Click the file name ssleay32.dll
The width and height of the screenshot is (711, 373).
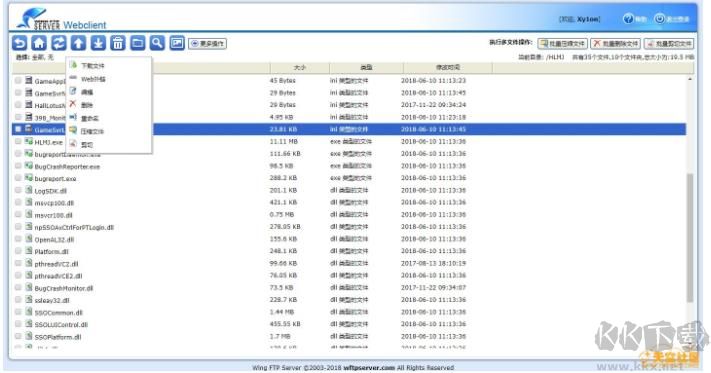(52, 300)
